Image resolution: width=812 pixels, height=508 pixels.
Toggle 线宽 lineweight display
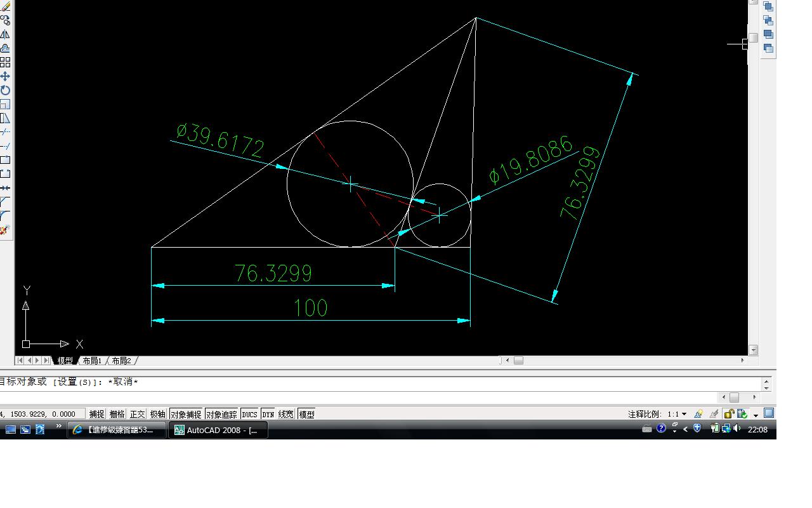coord(286,414)
